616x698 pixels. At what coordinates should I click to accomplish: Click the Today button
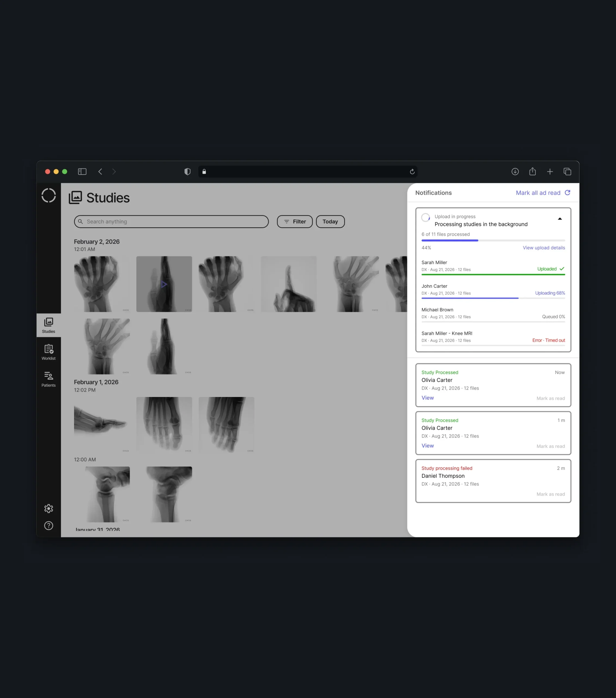[x=330, y=222]
